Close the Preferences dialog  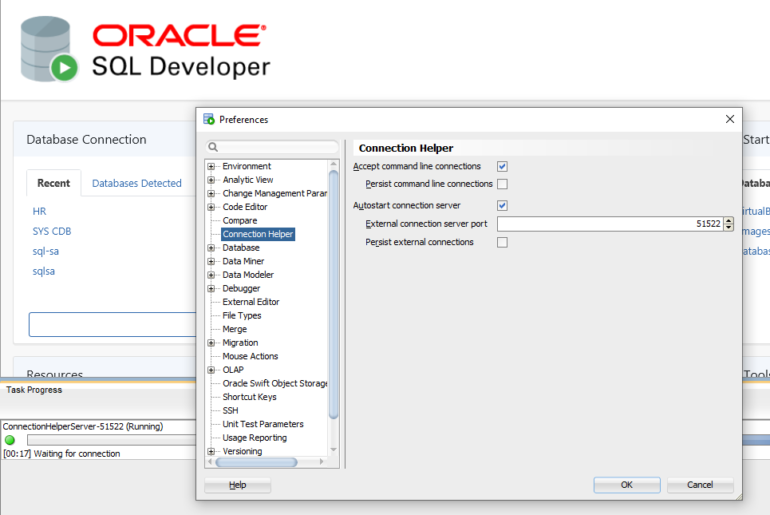[x=730, y=119]
